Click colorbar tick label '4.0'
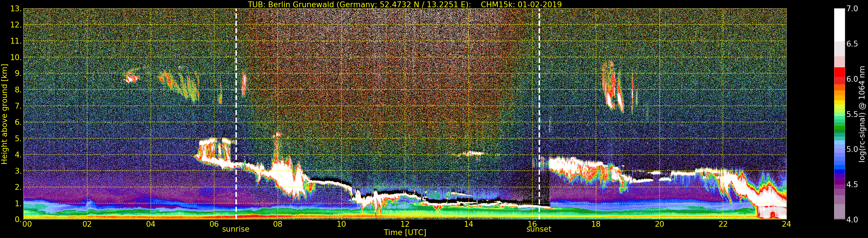Screen dimensions: 868x238 pyautogui.click(x=852, y=220)
